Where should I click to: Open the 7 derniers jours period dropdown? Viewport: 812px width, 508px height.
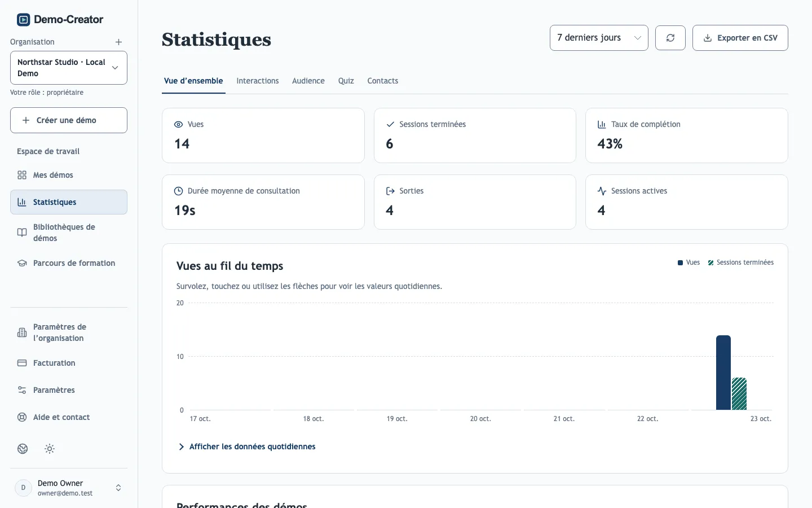[x=599, y=38]
